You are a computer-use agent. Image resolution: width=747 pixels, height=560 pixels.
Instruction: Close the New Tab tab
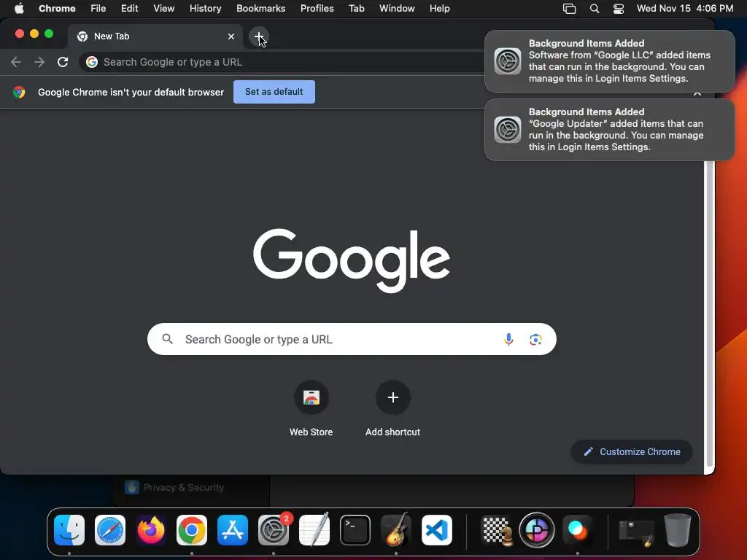(x=231, y=36)
